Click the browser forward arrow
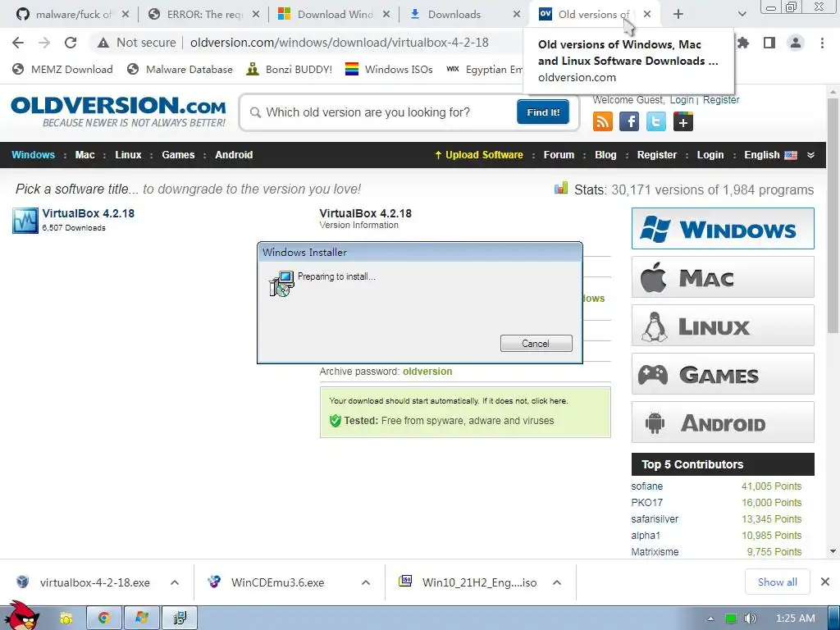The height and width of the screenshot is (630, 840). point(44,43)
